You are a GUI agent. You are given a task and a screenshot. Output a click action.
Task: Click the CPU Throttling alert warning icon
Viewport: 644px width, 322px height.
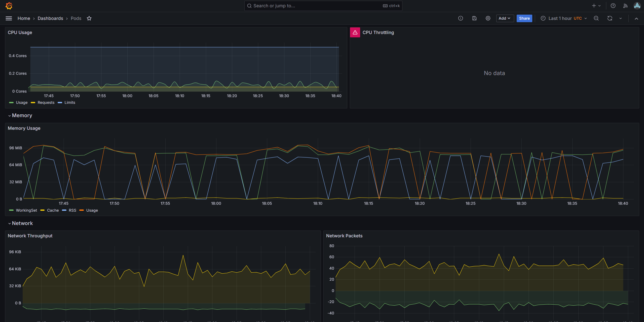(x=355, y=32)
